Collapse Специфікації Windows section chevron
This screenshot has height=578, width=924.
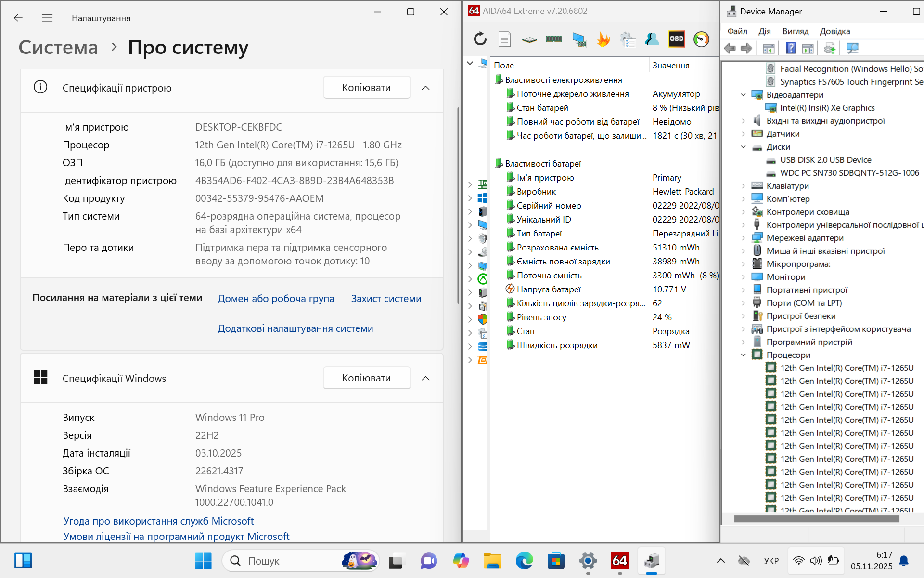click(x=425, y=378)
